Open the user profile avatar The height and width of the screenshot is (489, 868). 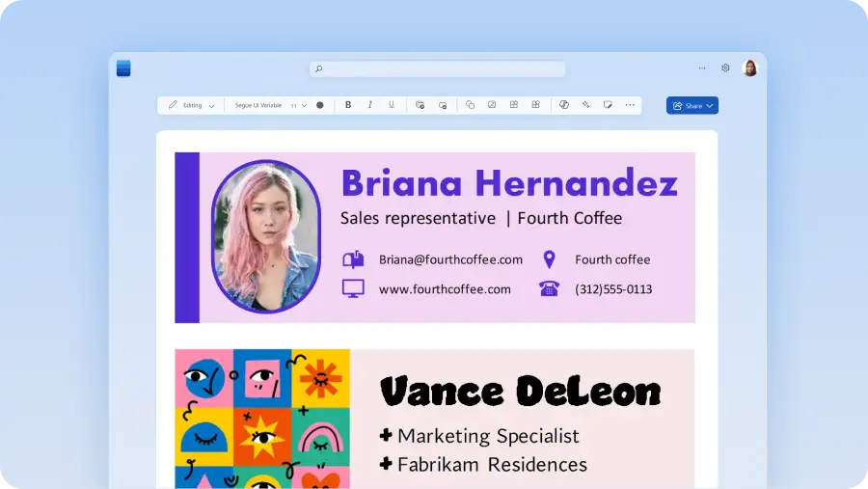[x=750, y=68]
